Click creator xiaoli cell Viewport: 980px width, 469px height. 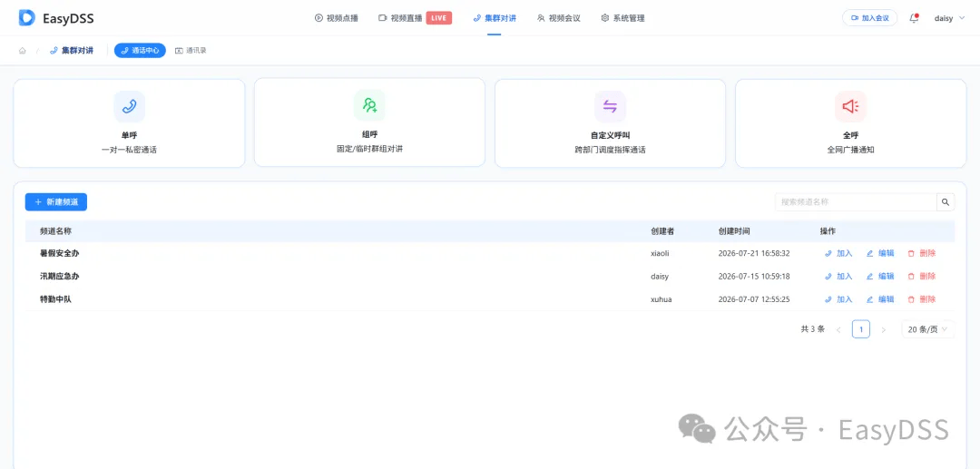(x=660, y=253)
